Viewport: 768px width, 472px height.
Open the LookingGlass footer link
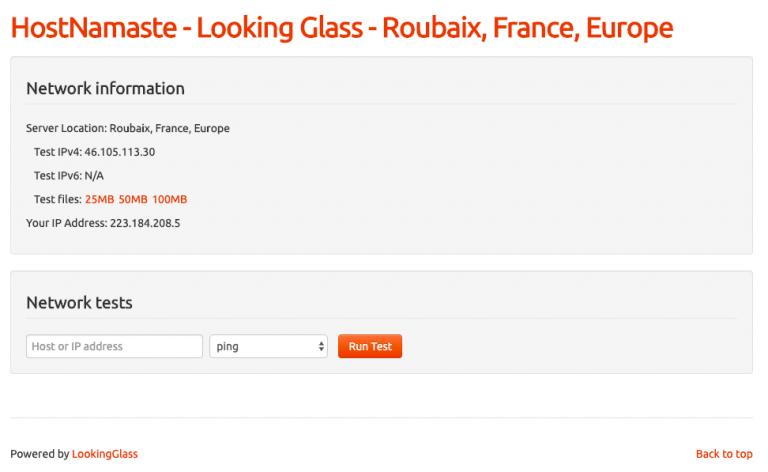point(105,454)
